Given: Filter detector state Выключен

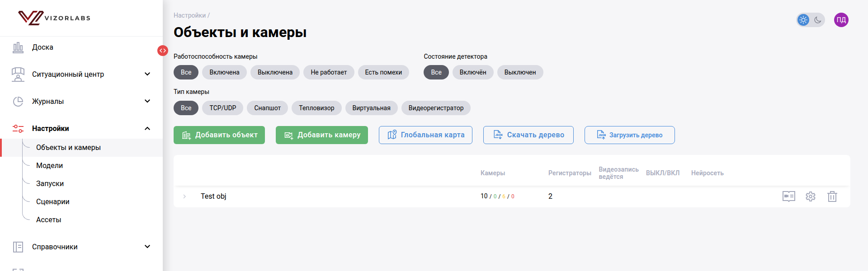Looking at the screenshot, I should (x=520, y=72).
